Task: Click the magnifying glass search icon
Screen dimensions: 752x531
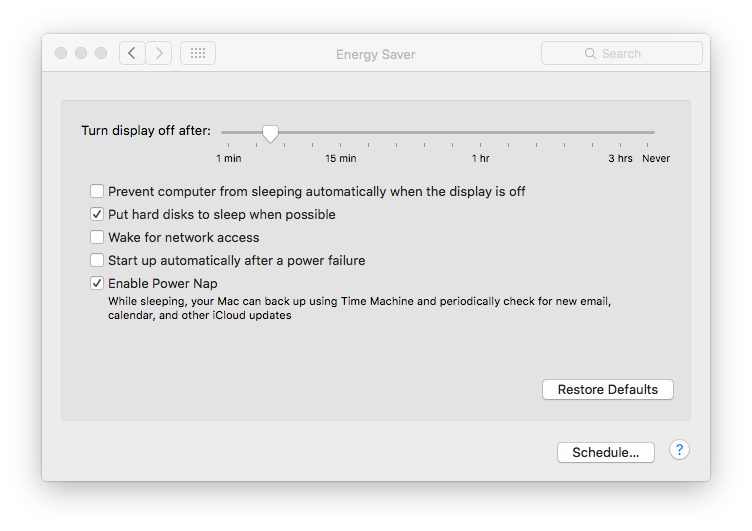Action: [x=590, y=54]
